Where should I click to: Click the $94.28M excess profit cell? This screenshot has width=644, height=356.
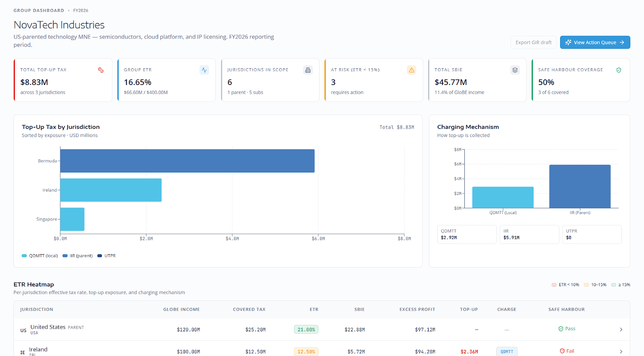point(425,352)
